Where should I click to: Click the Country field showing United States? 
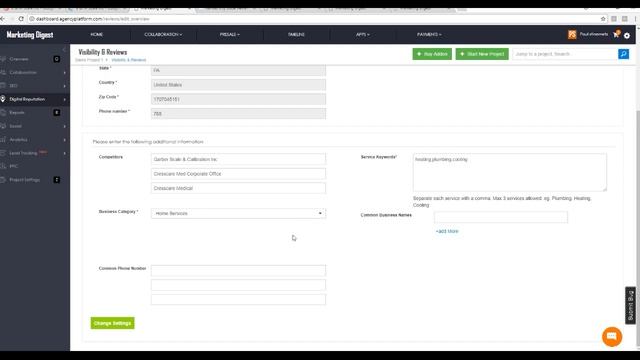[x=238, y=85]
